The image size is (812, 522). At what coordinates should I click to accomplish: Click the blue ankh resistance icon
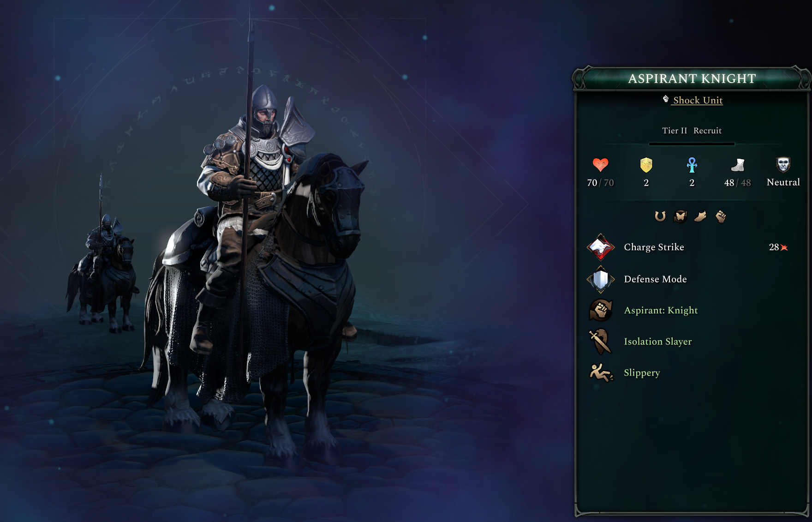(692, 165)
